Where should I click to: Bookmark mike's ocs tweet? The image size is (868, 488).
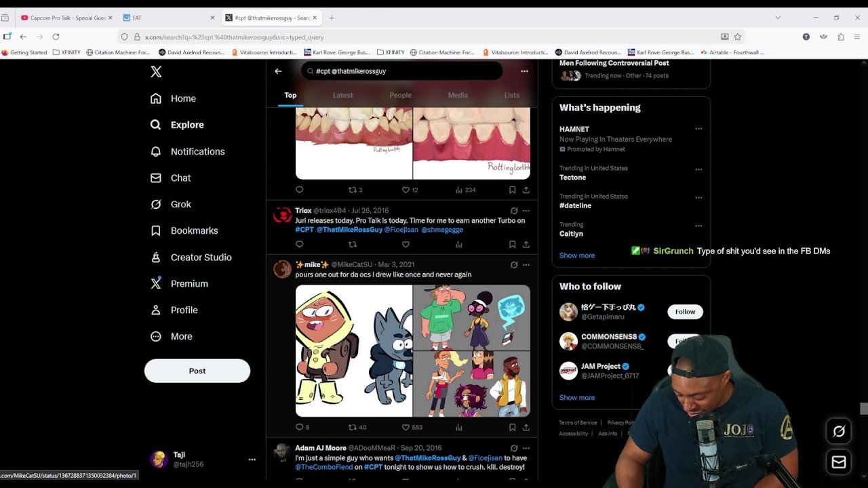(x=513, y=428)
